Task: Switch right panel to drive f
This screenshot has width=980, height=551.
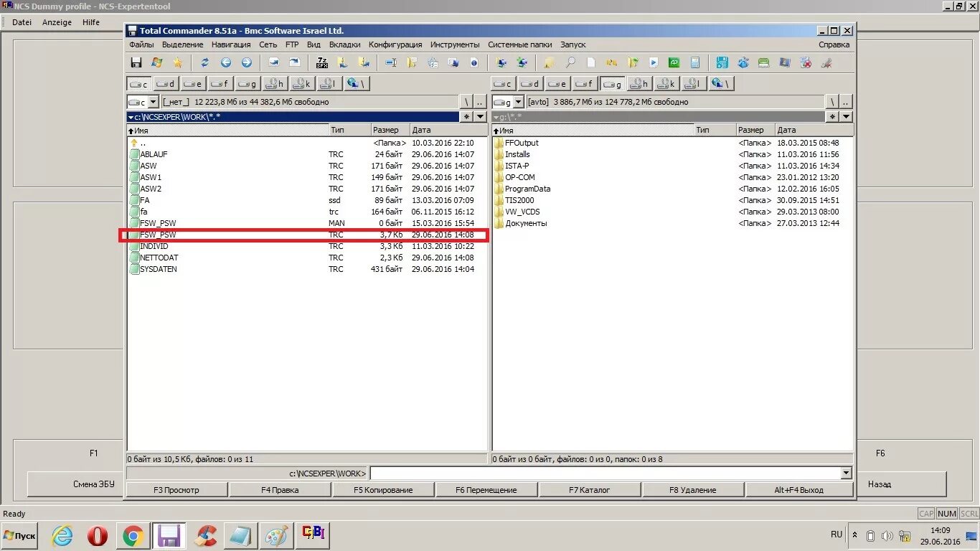Action: pyautogui.click(x=585, y=84)
